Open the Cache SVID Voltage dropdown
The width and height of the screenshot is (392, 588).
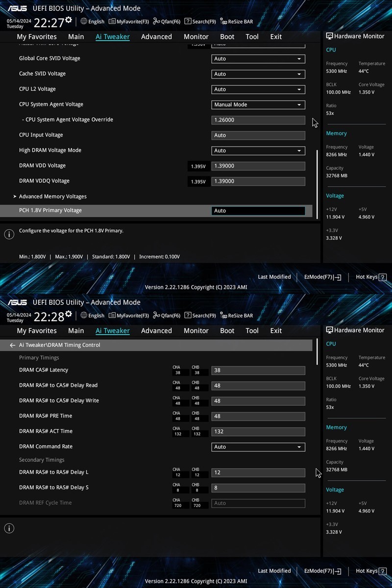coord(258,74)
